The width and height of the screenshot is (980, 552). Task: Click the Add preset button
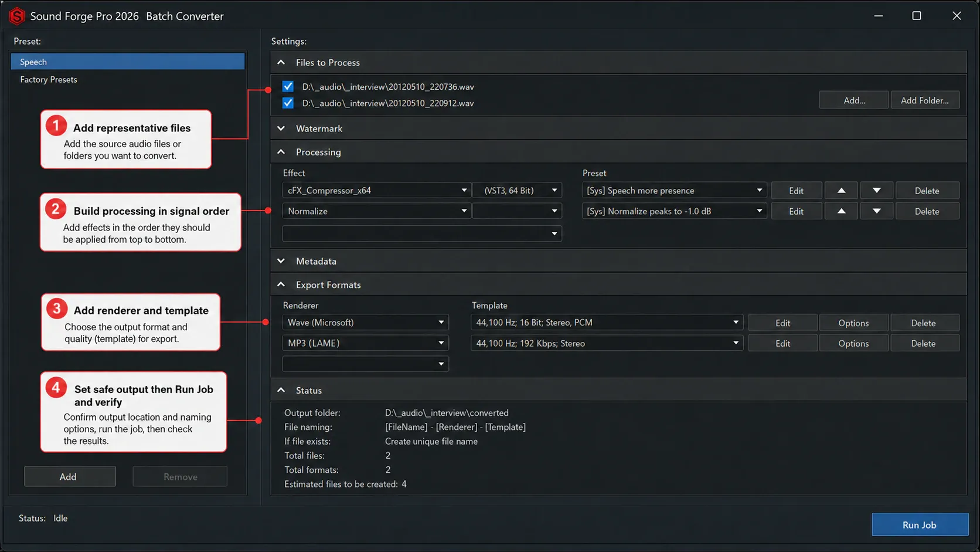pos(70,477)
